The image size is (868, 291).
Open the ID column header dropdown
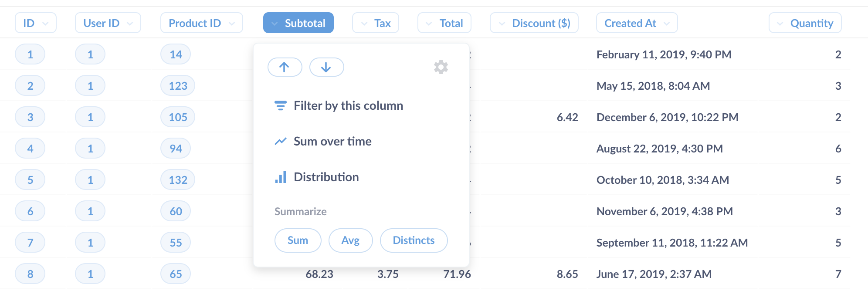(x=36, y=23)
